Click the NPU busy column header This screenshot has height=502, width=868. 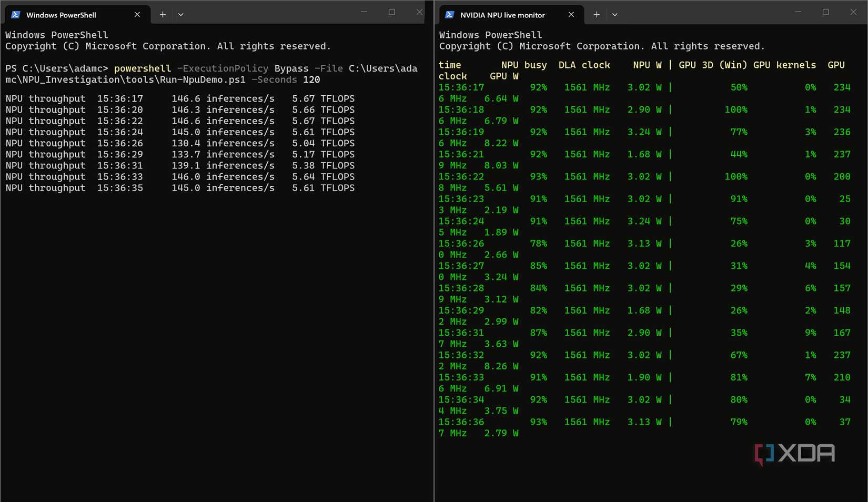click(524, 65)
